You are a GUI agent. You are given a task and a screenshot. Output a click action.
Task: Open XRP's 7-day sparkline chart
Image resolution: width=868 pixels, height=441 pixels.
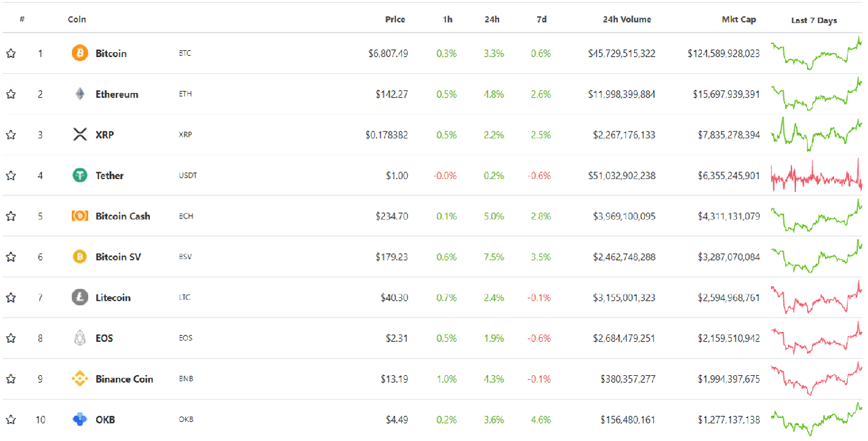[816, 134]
